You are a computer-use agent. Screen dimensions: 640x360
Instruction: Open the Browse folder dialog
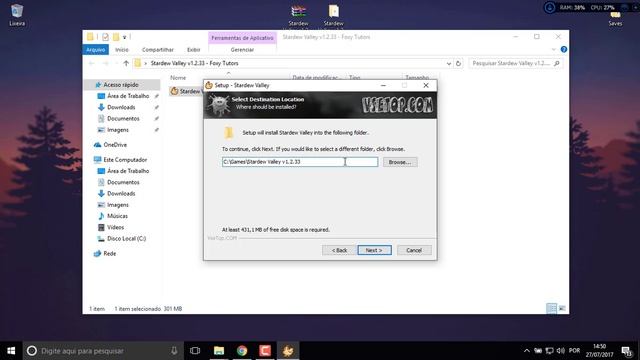click(400, 162)
